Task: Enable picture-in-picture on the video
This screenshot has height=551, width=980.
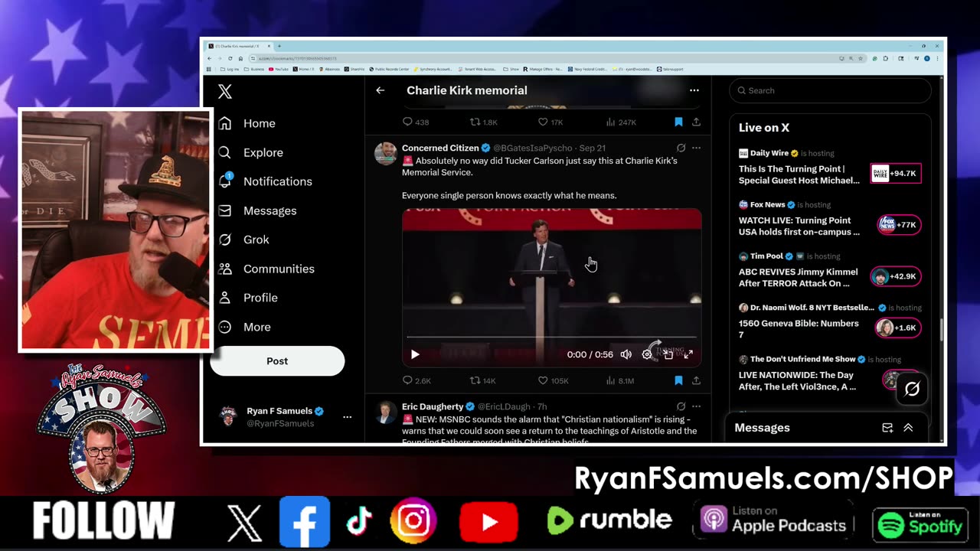Action: coord(668,354)
